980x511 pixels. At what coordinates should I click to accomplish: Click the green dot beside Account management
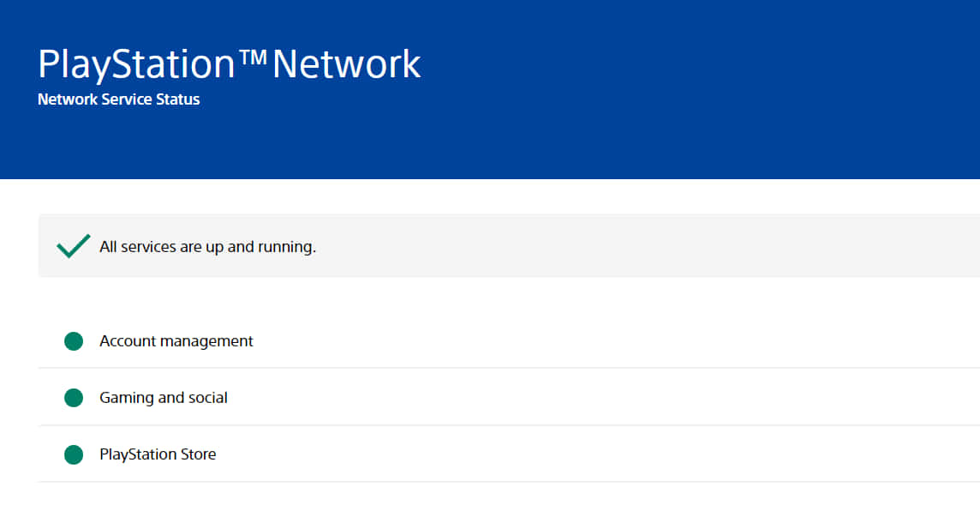74,341
